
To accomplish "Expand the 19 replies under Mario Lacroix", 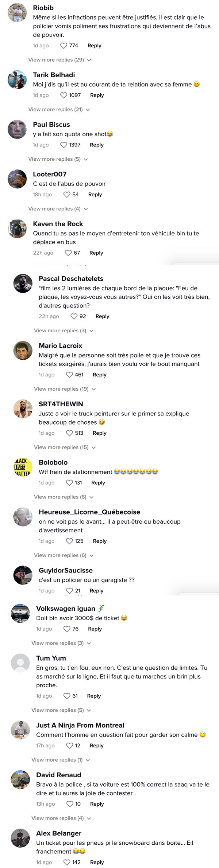I will pos(65,389).
